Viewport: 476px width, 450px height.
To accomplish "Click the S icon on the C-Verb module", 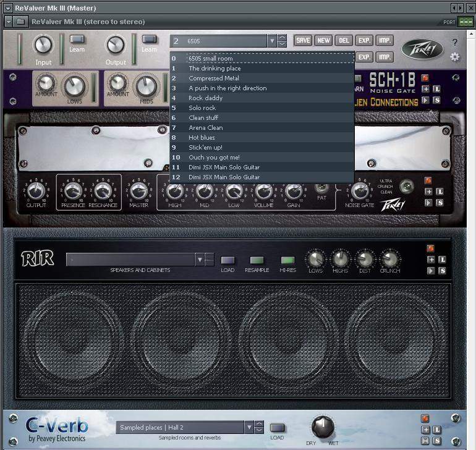I will (x=437, y=440).
